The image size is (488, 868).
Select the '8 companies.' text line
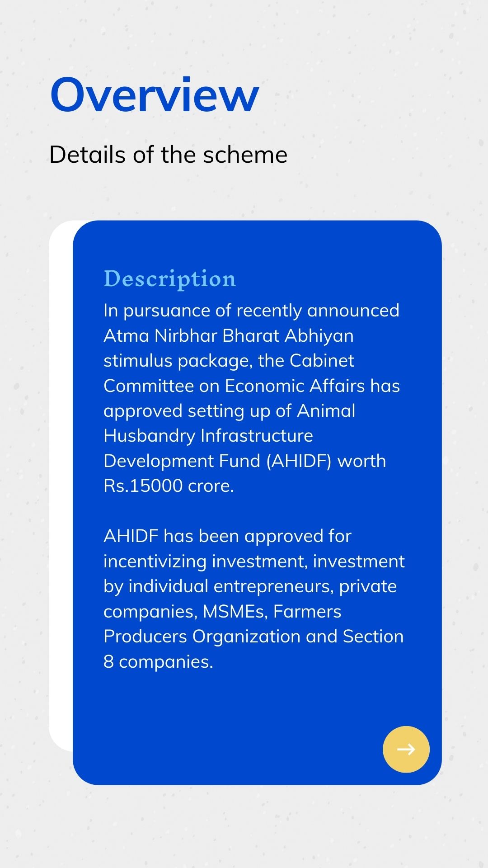158,661
